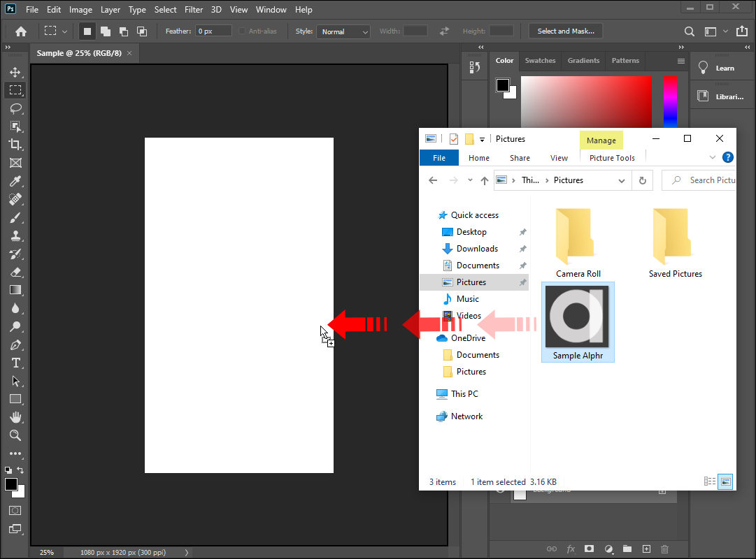Adjust the hue slider strip
Image resolution: width=756 pixels, height=559 pixels.
pos(670,102)
